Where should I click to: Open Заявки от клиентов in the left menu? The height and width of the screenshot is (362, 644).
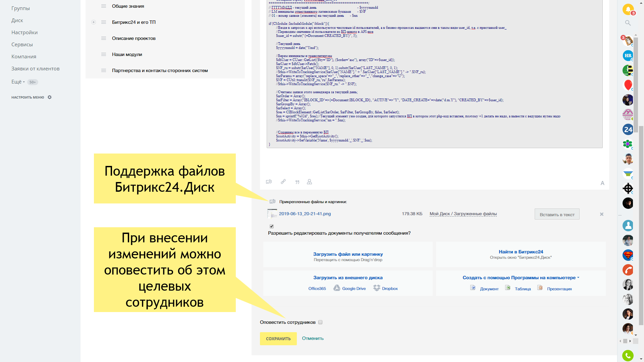point(36,69)
